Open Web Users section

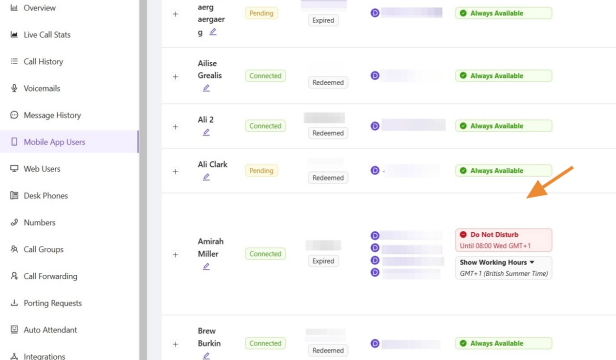coord(42,169)
